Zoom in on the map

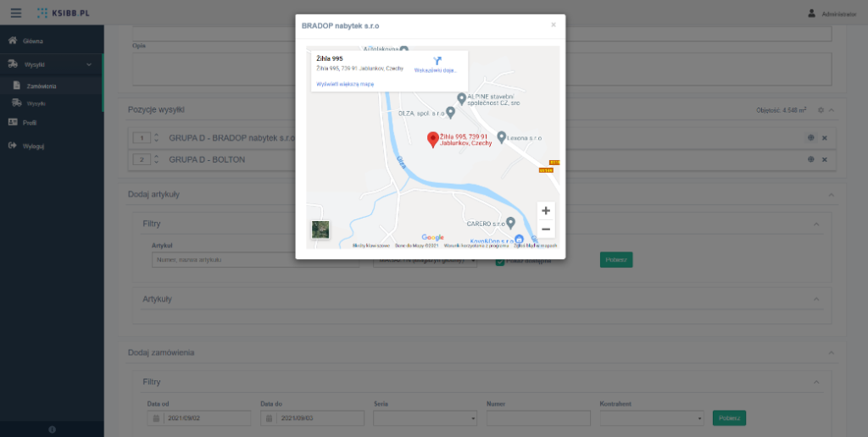(x=546, y=211)
